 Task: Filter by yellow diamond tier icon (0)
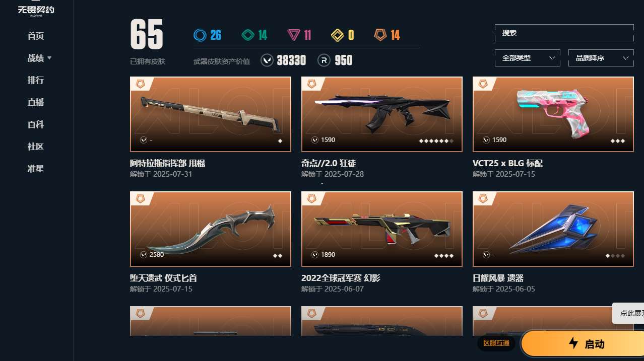(337, 35)
